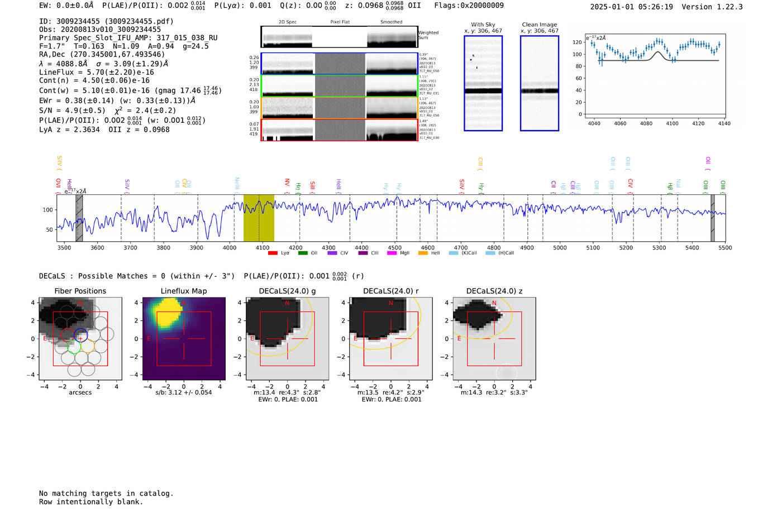Select the orange-bordered fiber spectrum row
Viewport: 782px width, 532px height.
(x=339, y=108)
